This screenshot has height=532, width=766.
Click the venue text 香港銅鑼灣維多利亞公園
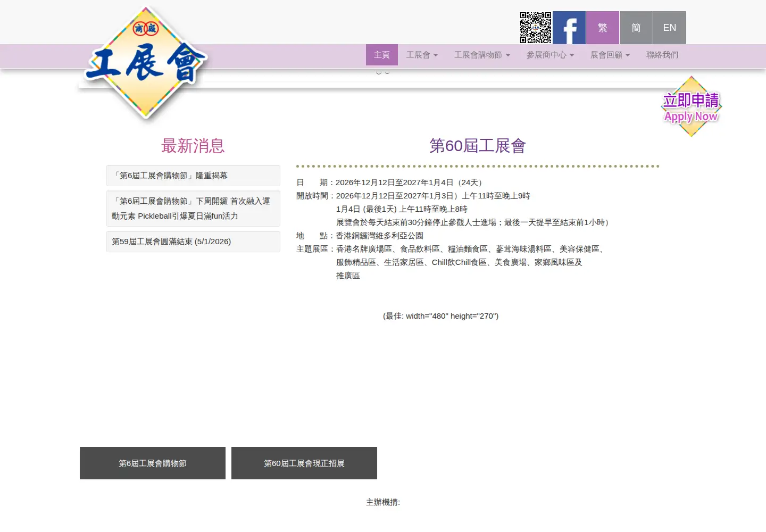379,236
